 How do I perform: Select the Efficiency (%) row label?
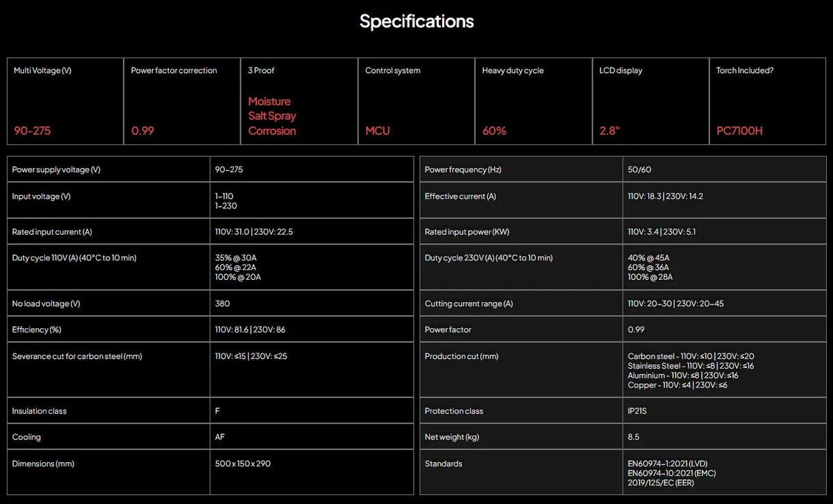(x=37, y=330)
